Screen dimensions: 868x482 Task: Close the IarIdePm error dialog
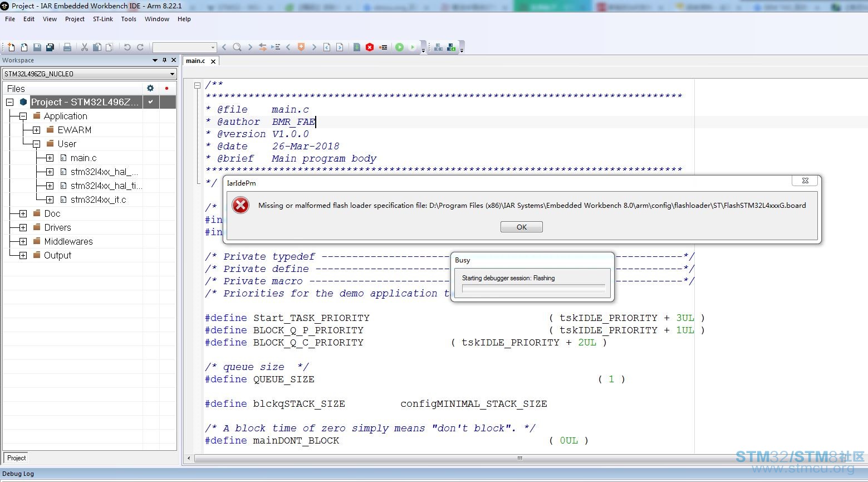(x=805, y=181)
